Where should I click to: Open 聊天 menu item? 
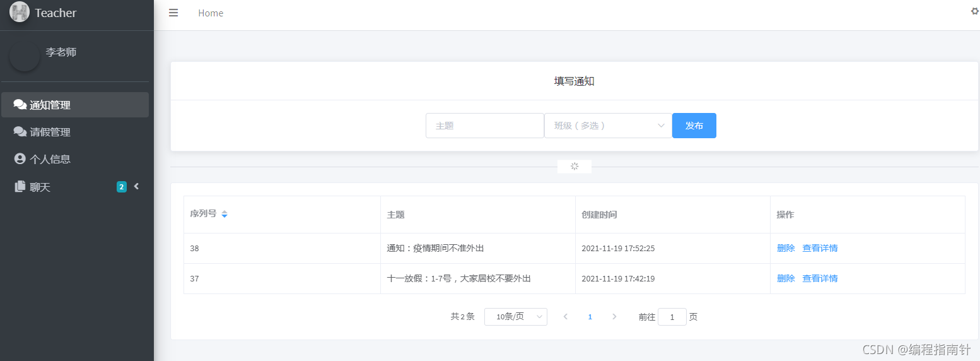pos(75,187)
